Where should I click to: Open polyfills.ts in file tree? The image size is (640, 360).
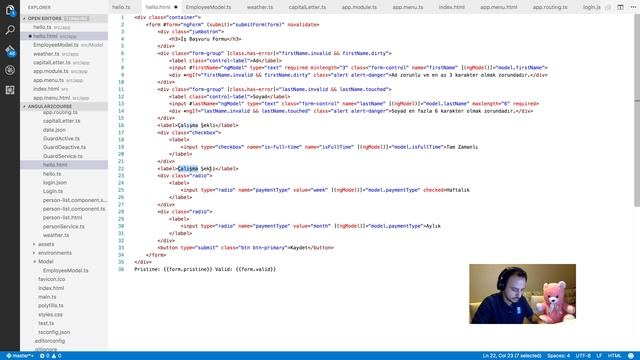point(51,306)
